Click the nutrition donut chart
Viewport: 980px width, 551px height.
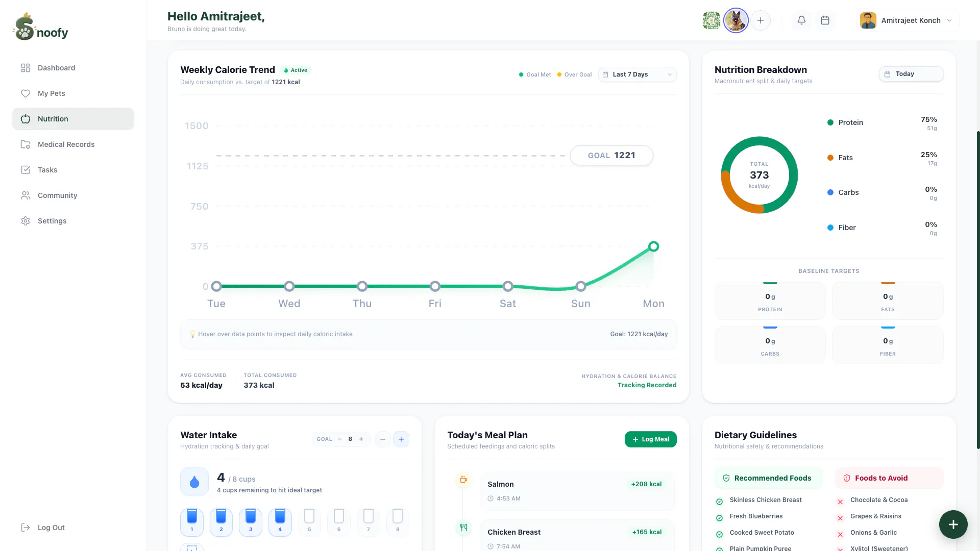[759, 175]
